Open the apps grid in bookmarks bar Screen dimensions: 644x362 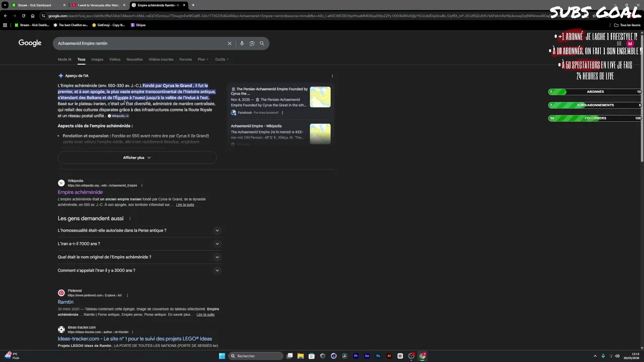[x=5, y=25]
